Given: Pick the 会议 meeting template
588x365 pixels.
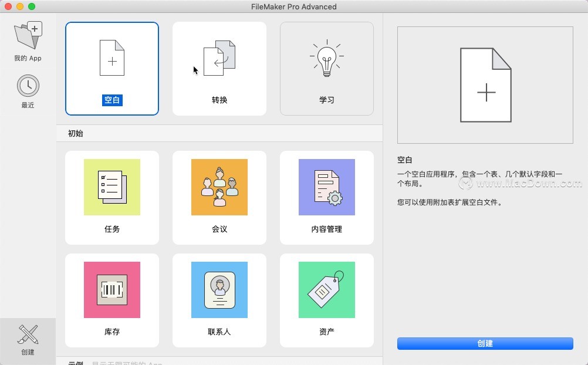Looking at the screenshot, I should 219,198.
